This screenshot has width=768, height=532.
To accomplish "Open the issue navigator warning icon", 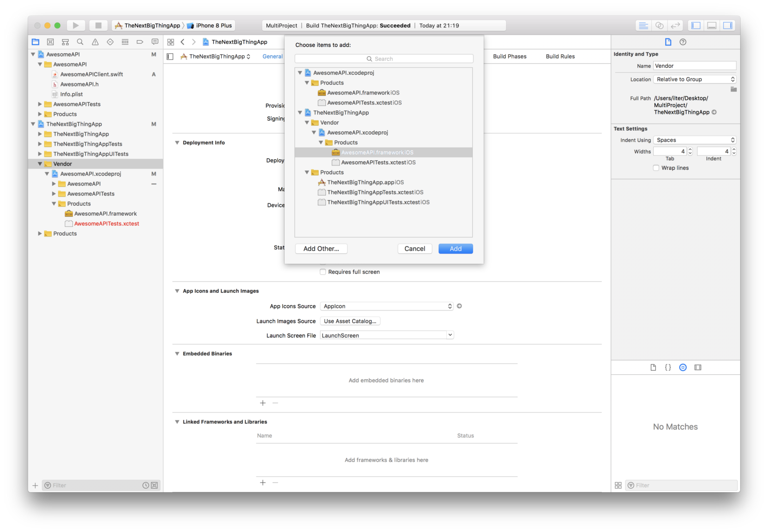I will (95, 42).
